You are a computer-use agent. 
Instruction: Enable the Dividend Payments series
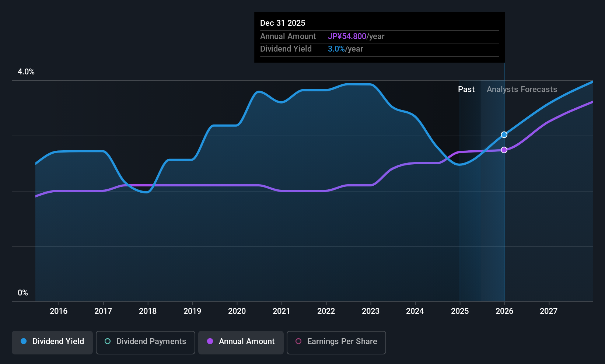[x=146, y=342]
